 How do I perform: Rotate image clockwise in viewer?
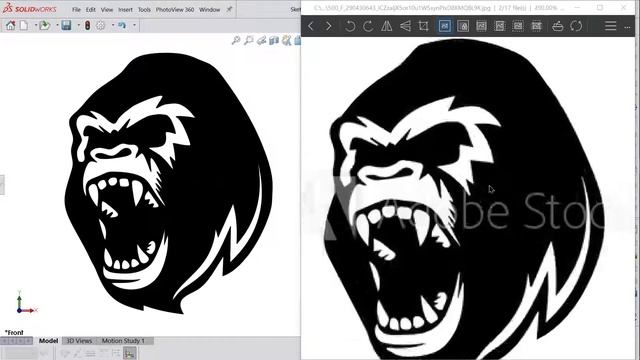(x=368, y=26)
